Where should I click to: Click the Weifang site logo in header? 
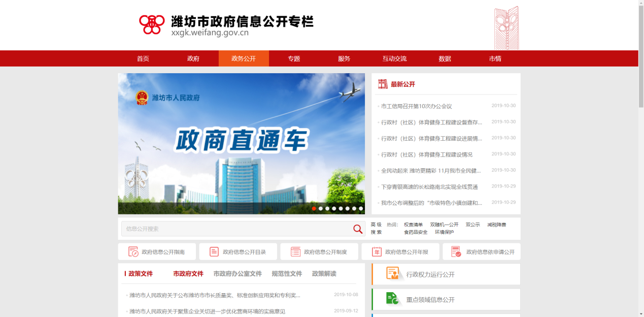152,24
